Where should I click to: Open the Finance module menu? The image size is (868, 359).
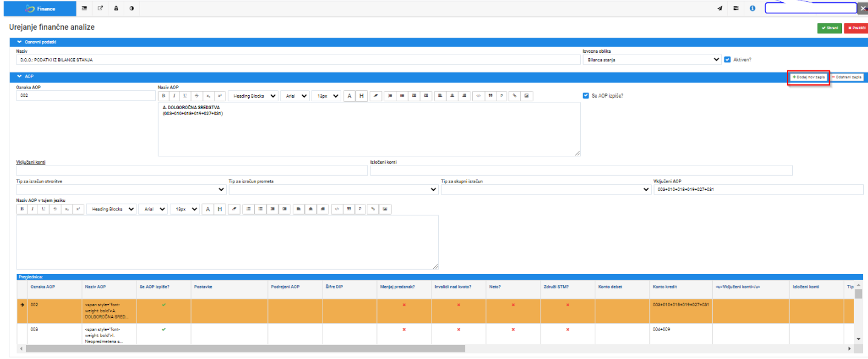click(x=42, y=8)
